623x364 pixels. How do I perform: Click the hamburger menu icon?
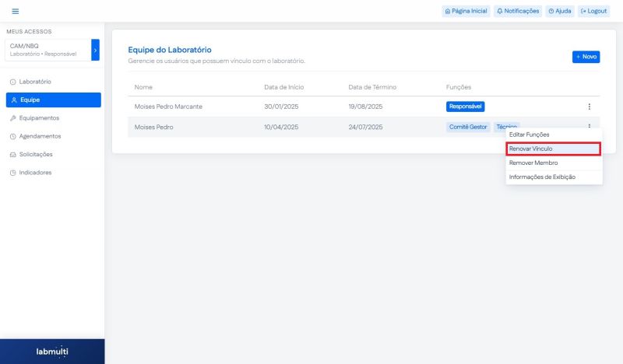(16, 11)
